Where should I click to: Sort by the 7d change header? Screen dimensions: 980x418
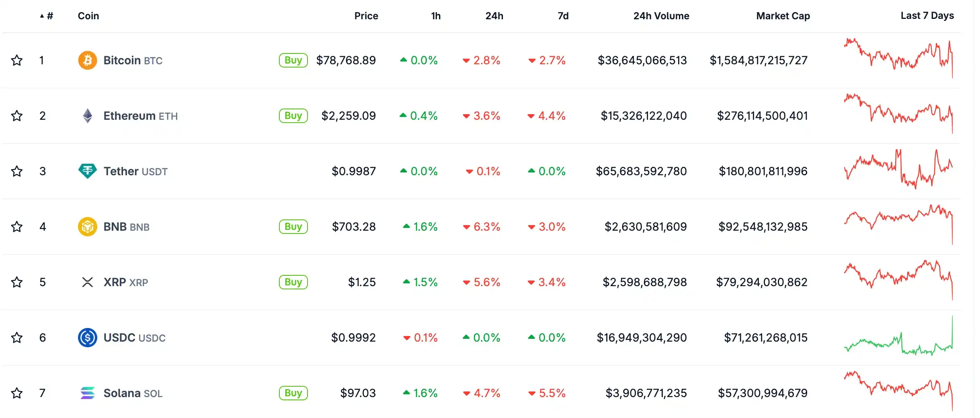click(563, 16)
